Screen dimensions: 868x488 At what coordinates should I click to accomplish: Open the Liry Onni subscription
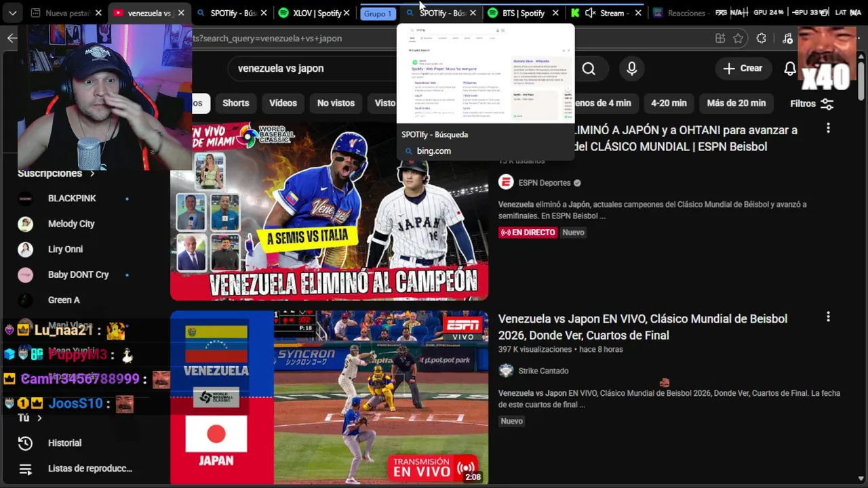click(x=65, y=249)
